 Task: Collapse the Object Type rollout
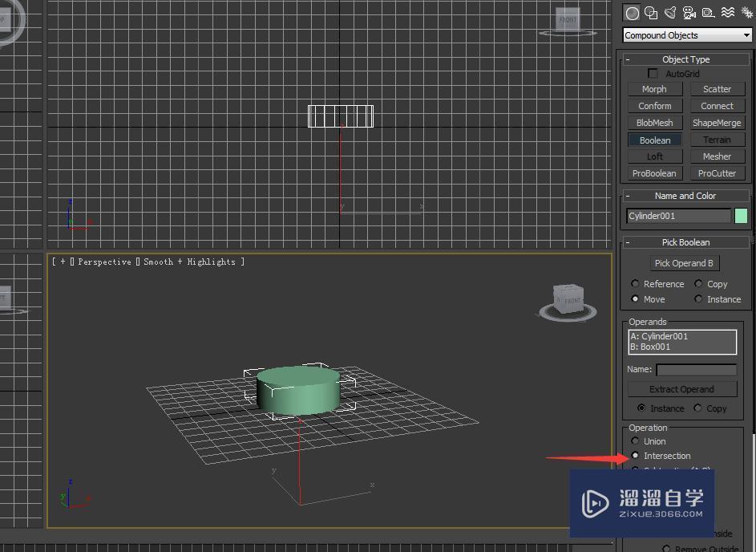coord(629,59)
